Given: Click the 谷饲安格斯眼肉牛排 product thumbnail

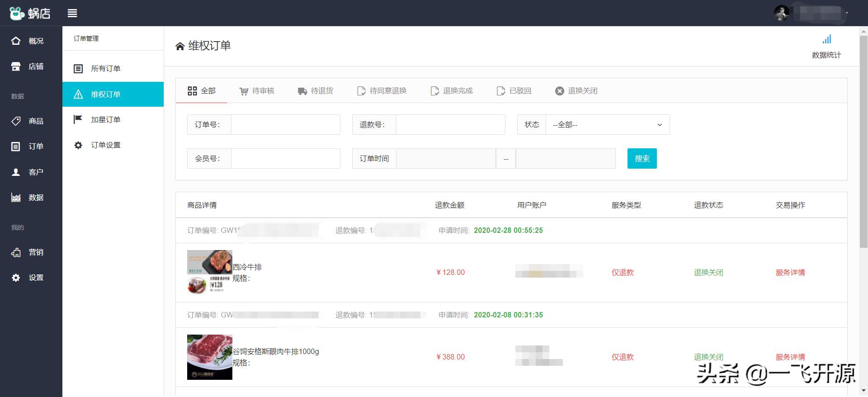Looking at the screenshot, I should pyautogui.click(x=210, y=357).
